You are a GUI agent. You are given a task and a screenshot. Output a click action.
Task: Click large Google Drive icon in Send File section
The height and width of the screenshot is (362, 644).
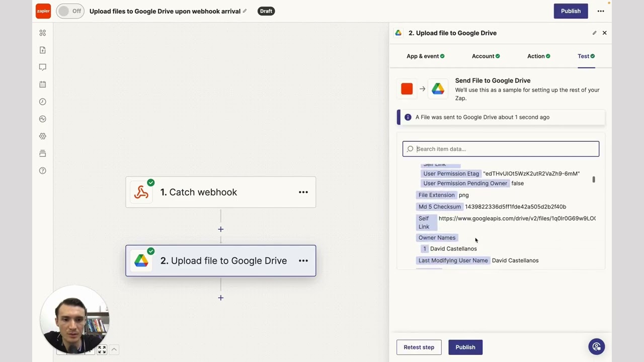[438, 89]
